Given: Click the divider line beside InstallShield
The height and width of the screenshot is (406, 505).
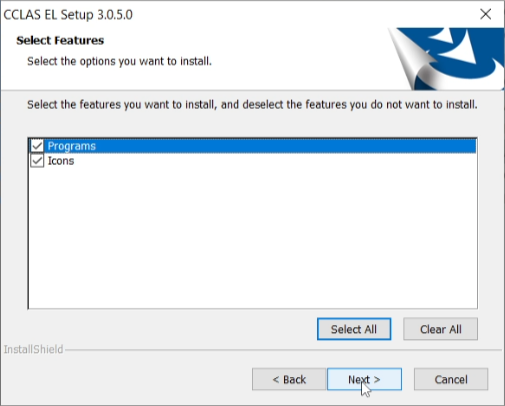Looking at the screenshot, I should [283, 350].
